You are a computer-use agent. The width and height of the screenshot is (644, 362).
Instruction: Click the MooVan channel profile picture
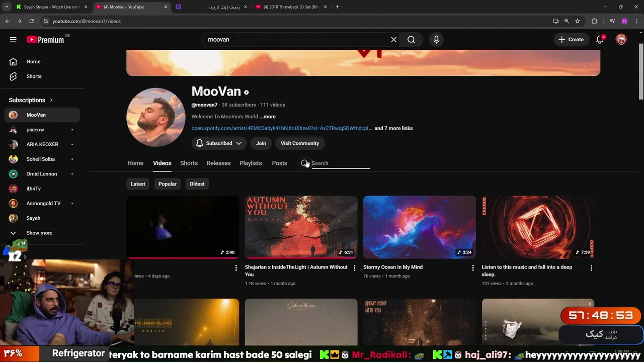point(155,117)
